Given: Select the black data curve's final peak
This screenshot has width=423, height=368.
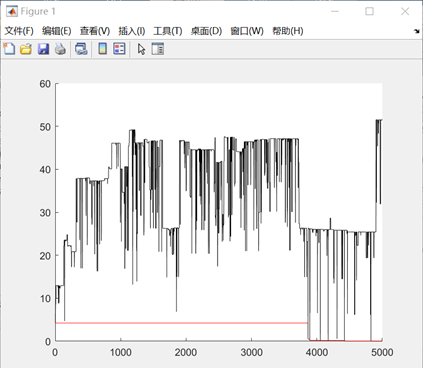Looking at the screenshot, I should [379, 120].
